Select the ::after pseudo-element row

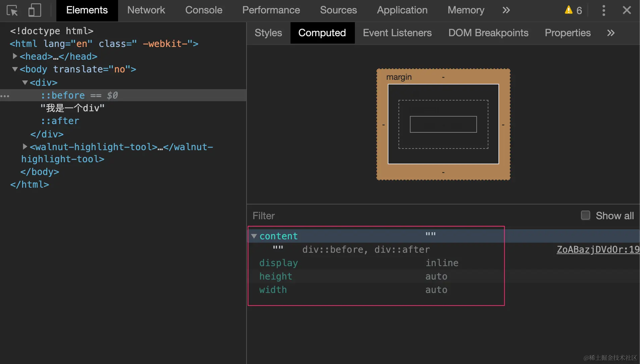click(60, 121)
